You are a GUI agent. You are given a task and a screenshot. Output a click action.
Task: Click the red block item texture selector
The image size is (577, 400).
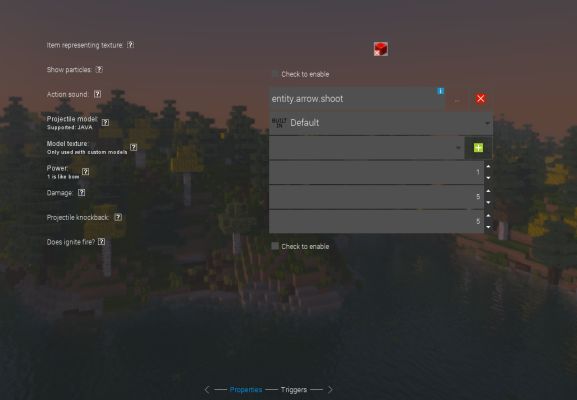380,49
